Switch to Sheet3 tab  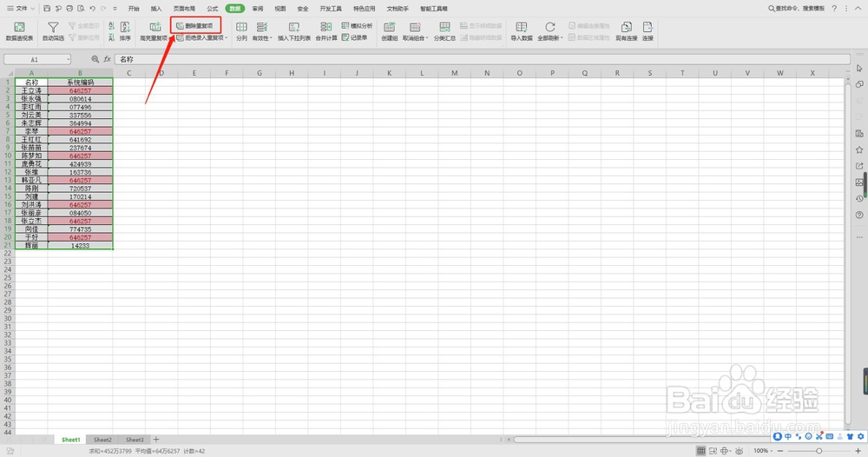click(135, 440)
